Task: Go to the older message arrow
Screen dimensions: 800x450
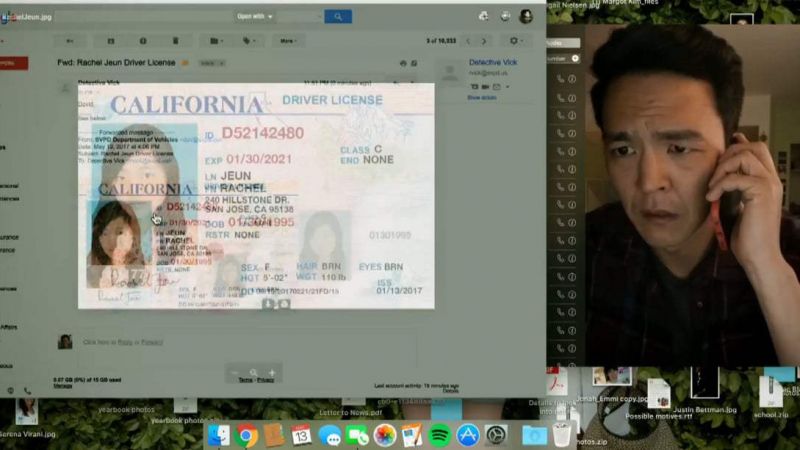Action: point(484,41)
